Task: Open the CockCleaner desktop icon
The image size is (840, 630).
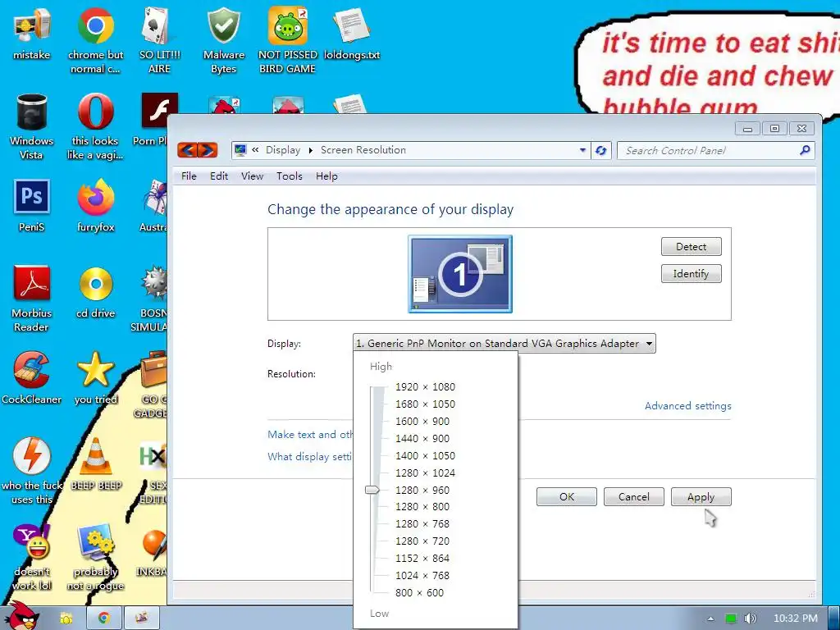Action: click(32, 378)
